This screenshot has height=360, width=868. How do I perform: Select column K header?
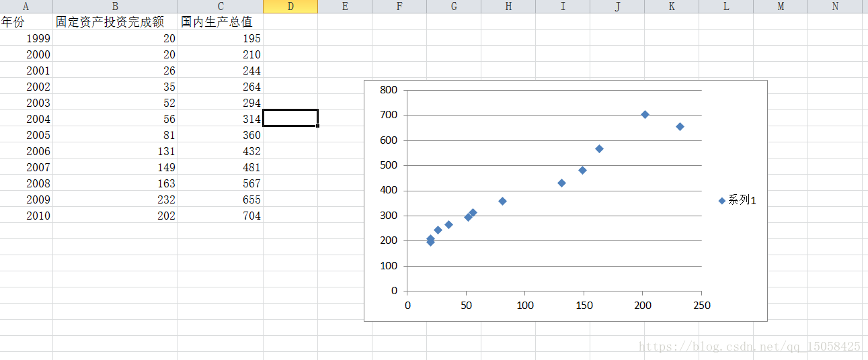672,6
